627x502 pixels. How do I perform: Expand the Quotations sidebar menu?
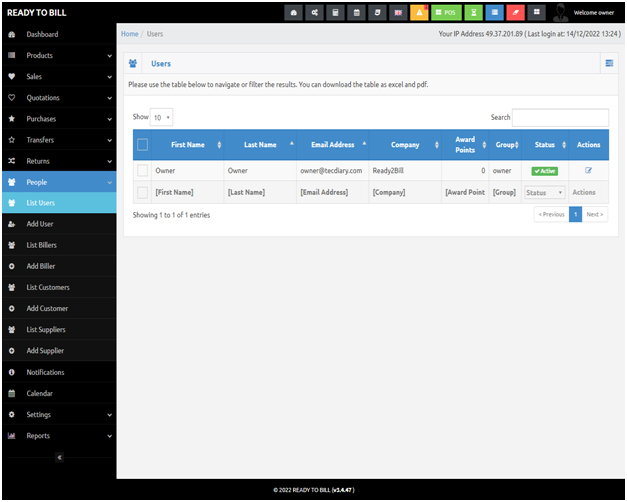(59, 98)
